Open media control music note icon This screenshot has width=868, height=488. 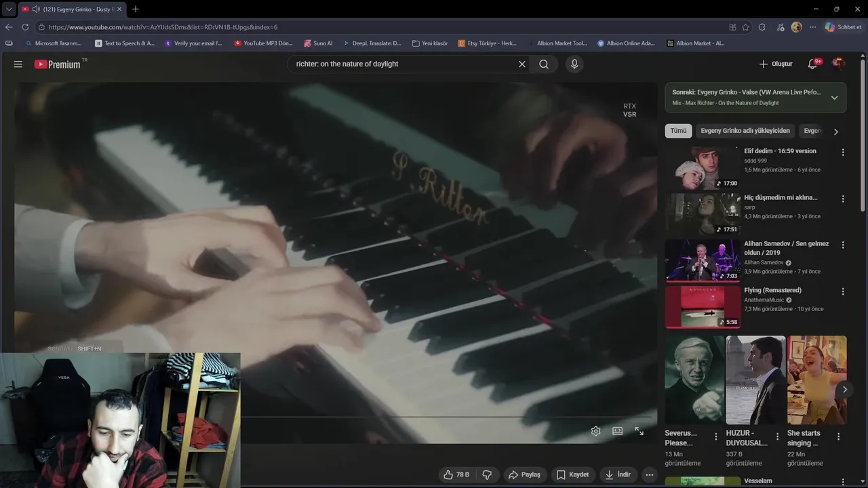tap(781, 27)
